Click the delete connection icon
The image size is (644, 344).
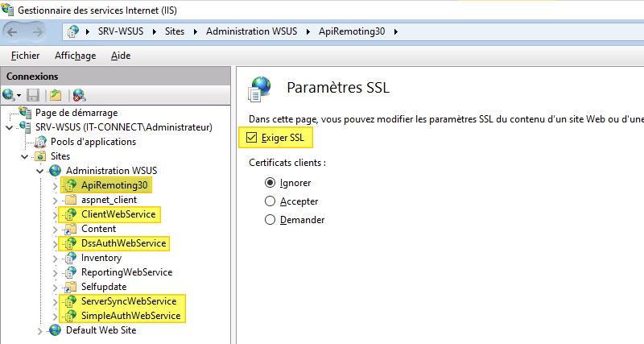(x=78, y=95)
